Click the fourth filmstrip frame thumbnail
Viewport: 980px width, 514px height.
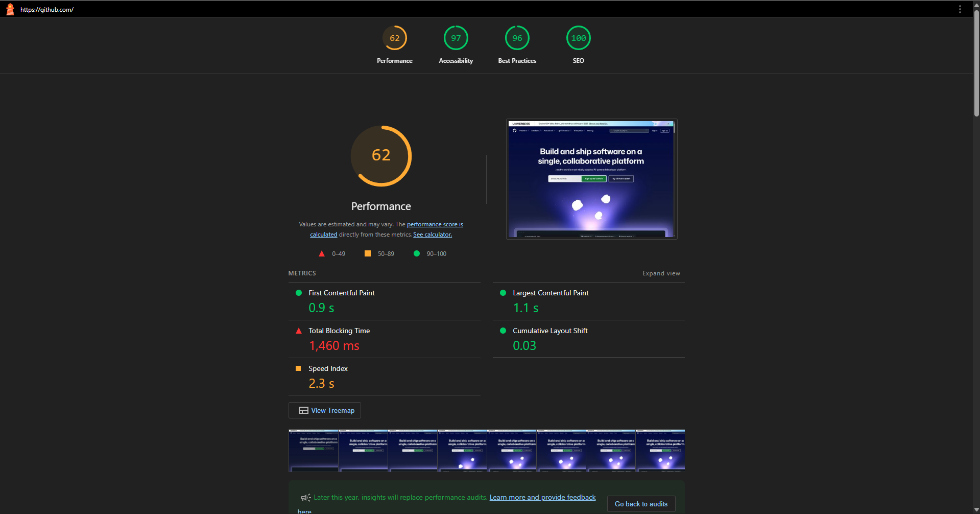pyautogui.click(x=462, y=451)
